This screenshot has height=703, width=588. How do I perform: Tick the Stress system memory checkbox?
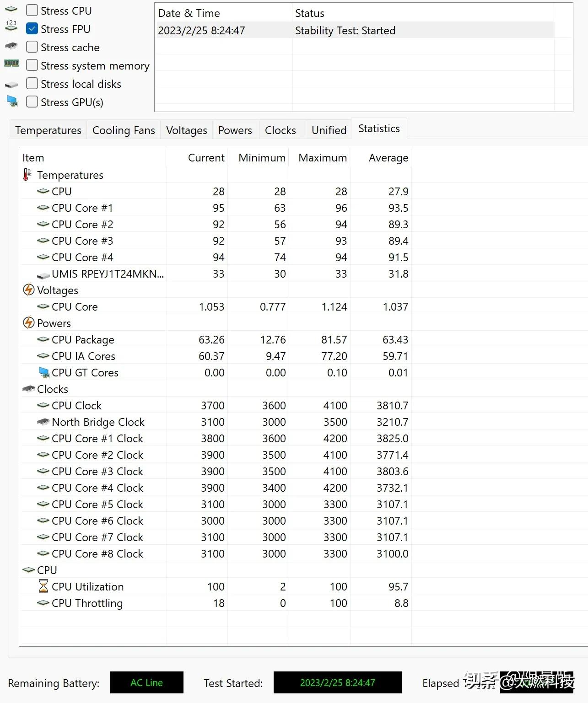pyautogui.click(x=32, y=65)
